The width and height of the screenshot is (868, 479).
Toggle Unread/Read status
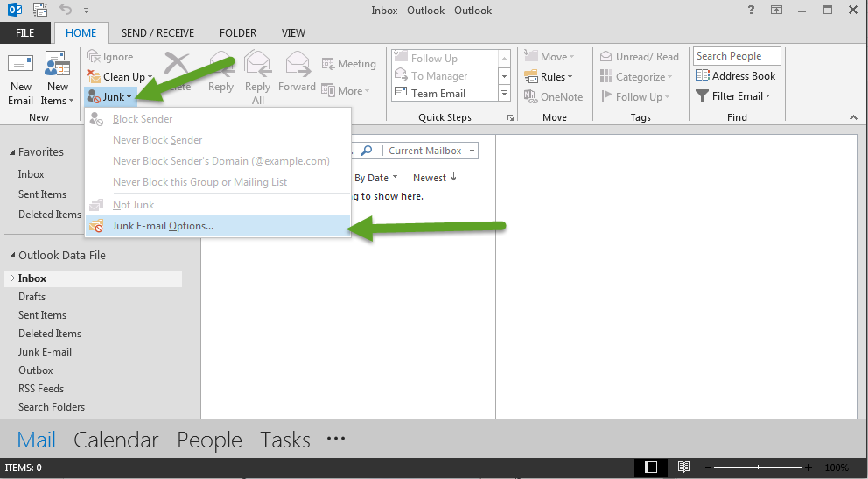click(x=640, y=57)
